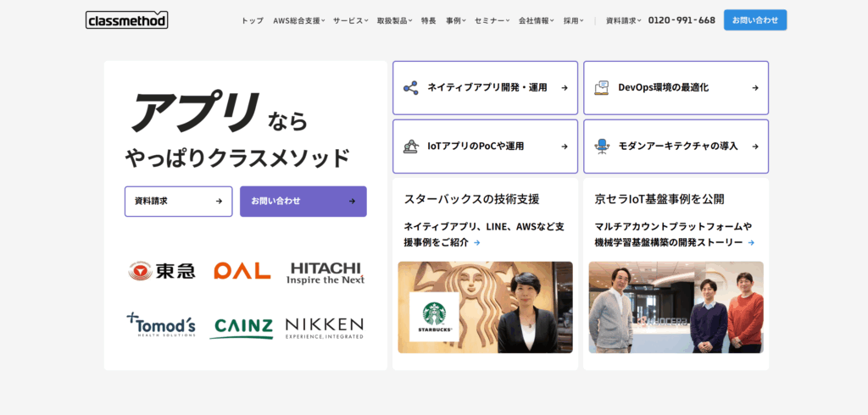Click the arrow on the IoTアプリのPoCや運用 card
The width and height of the screenshot is (868, 415).
click(564, 147)
